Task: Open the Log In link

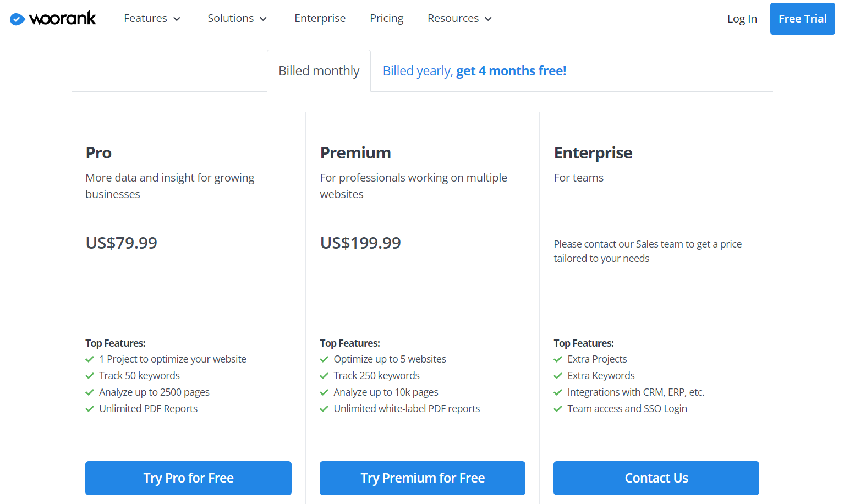Action: click(x=742, y=19)
